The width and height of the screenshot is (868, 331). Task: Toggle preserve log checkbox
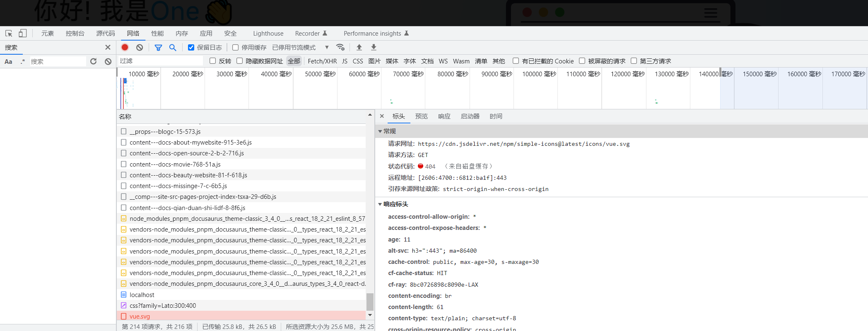point(191,48)
